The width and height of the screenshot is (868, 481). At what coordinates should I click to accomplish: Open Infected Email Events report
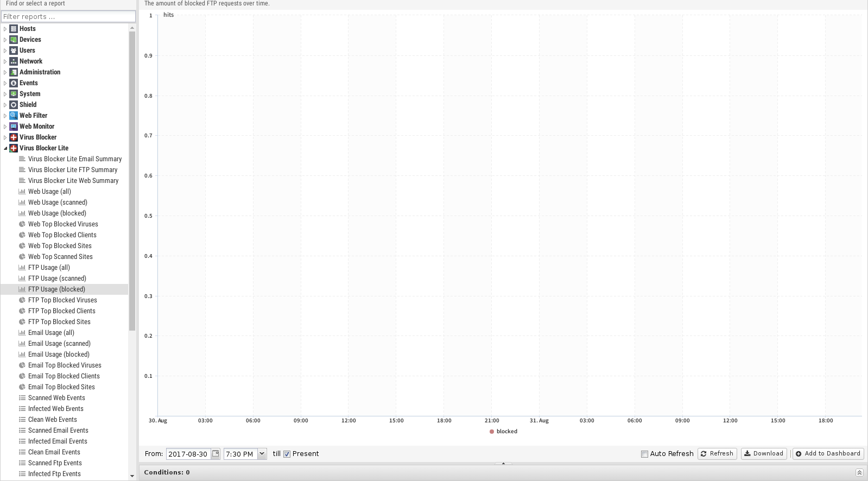coord(58,441)
